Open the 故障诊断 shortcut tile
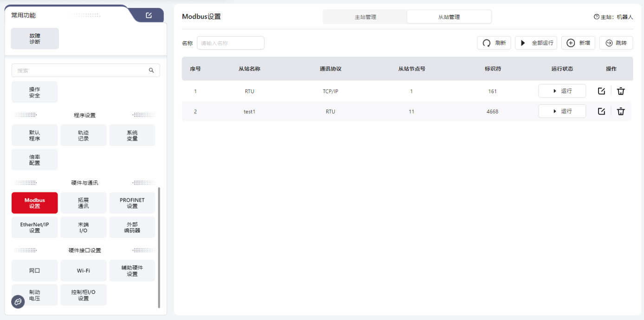The image size is (644, 320). [35, 38]
